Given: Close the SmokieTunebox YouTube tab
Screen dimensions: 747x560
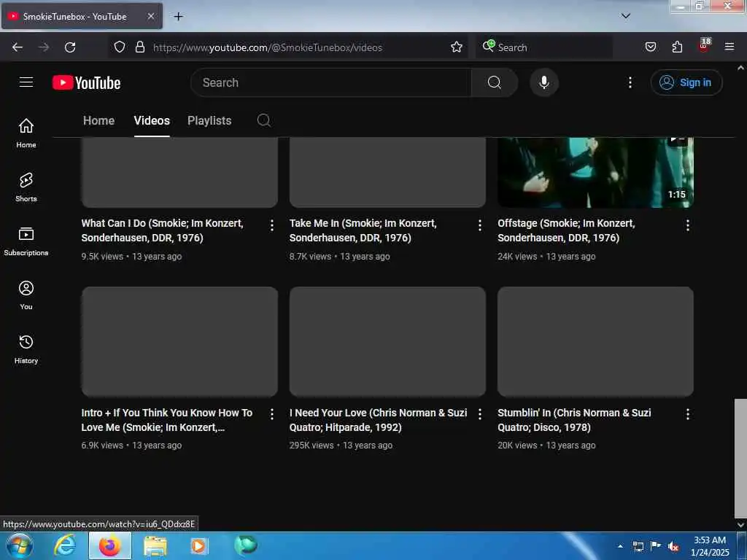Looking at the screenshot, I should (x=150, y=16).
